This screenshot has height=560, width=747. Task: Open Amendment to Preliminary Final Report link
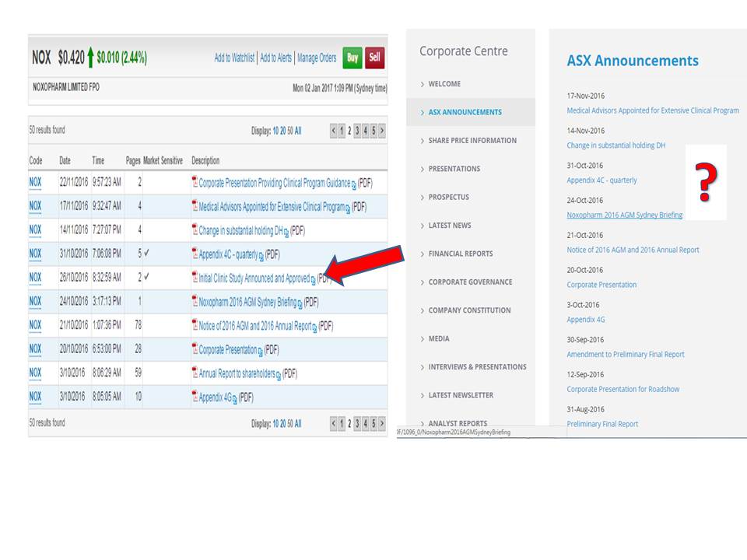[626, 354]
